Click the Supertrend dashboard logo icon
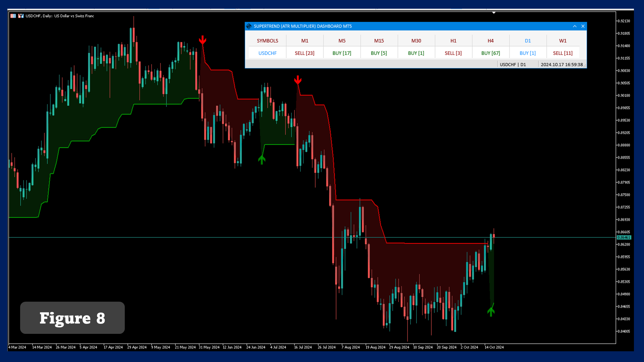The height and width of the screenshot is (362, 644). [249, 26]
